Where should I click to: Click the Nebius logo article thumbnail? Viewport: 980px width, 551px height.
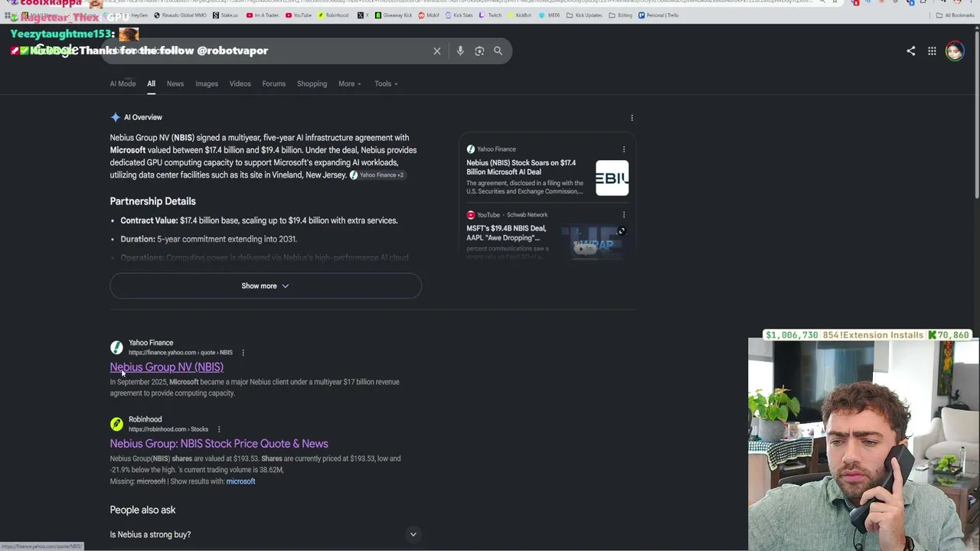[x=612, y=178]
